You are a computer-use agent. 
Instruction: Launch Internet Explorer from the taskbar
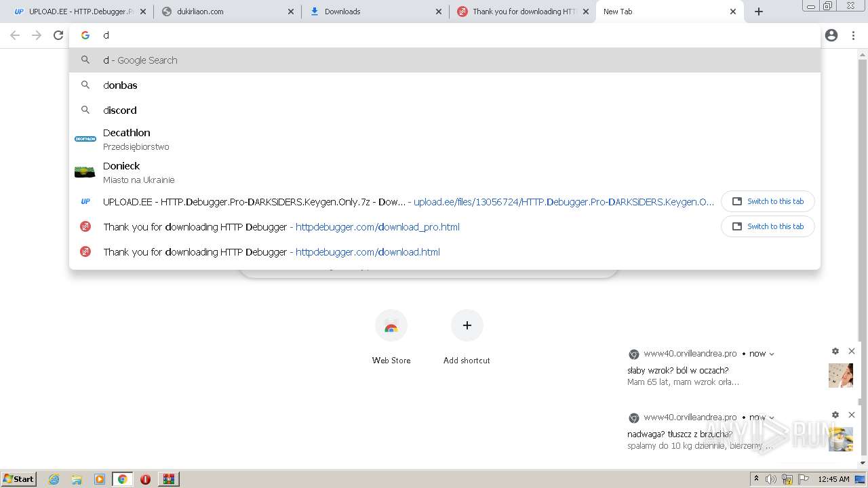[54, 479]
